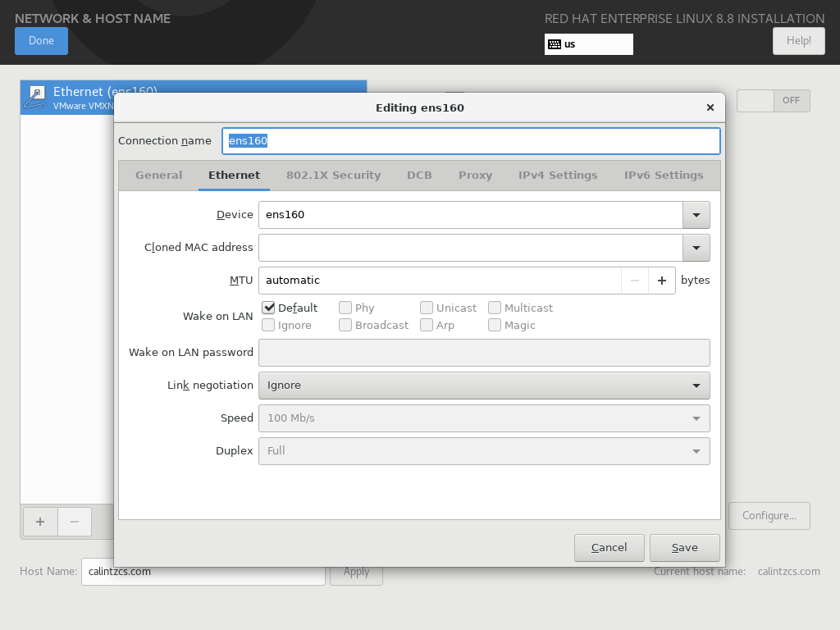Switch to the DCB tab
840x630 pixels.
point(419,176)
